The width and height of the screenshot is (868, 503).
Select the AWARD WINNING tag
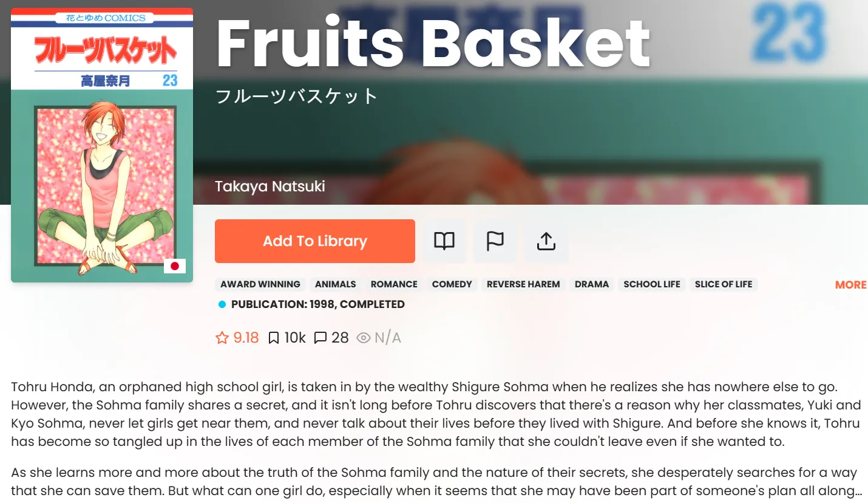tap(260, 284)
